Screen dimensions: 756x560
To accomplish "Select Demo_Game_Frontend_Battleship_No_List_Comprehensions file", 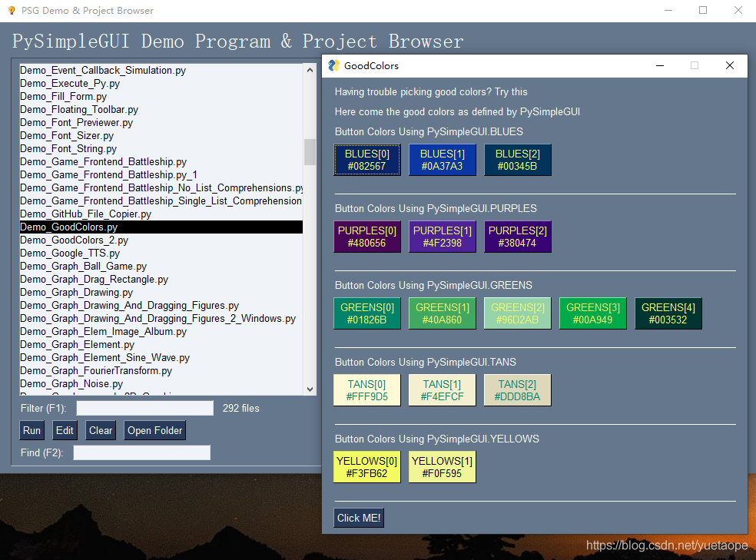I will [161, 187].
